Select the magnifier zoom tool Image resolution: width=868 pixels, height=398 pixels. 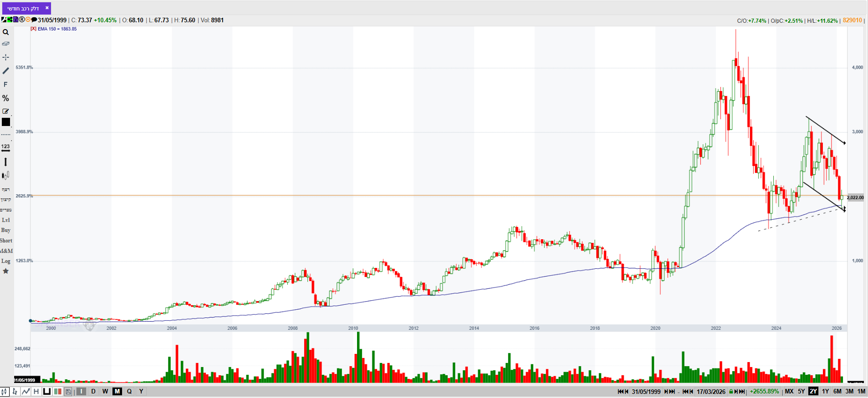point(5,32)
